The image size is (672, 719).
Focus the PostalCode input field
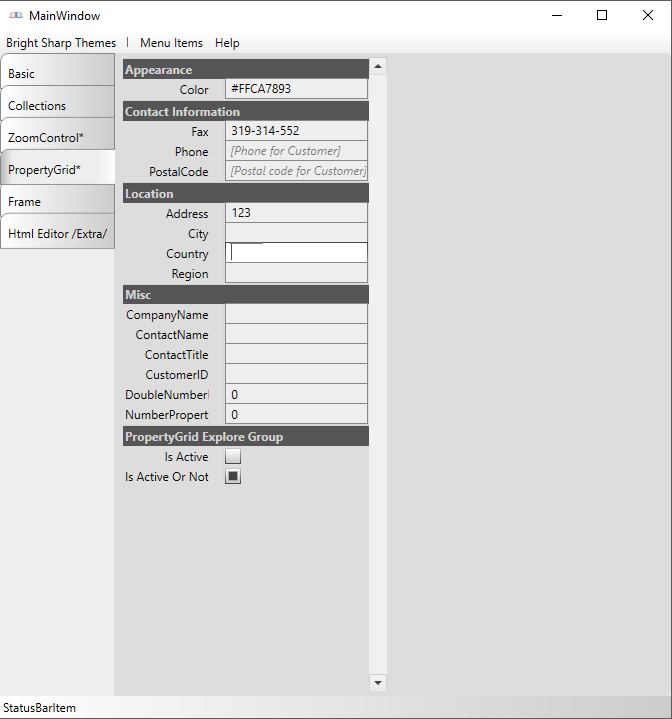pyautogui.click(x=296, y=171)
